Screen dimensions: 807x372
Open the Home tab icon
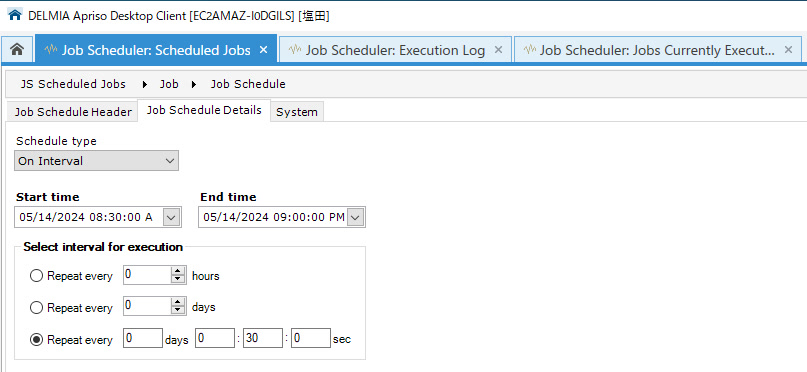point(17,49)
